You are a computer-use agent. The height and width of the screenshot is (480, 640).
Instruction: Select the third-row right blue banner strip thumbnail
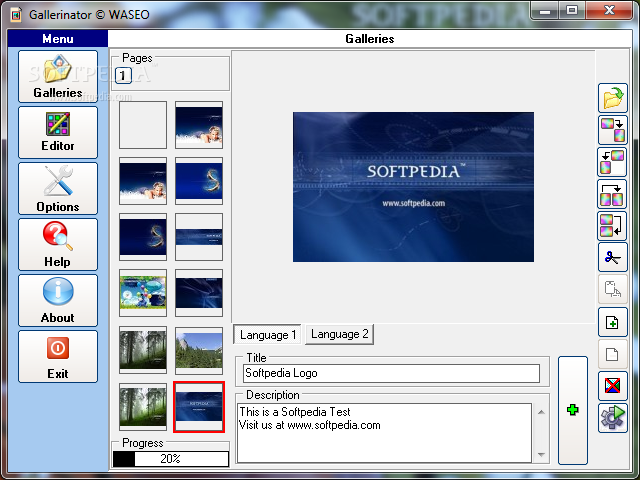pyautogui.click(x=199, y=237)
